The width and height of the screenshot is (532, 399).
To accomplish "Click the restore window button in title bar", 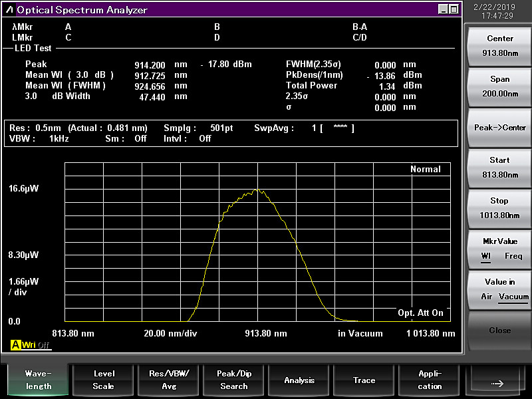I will [454, 9].
